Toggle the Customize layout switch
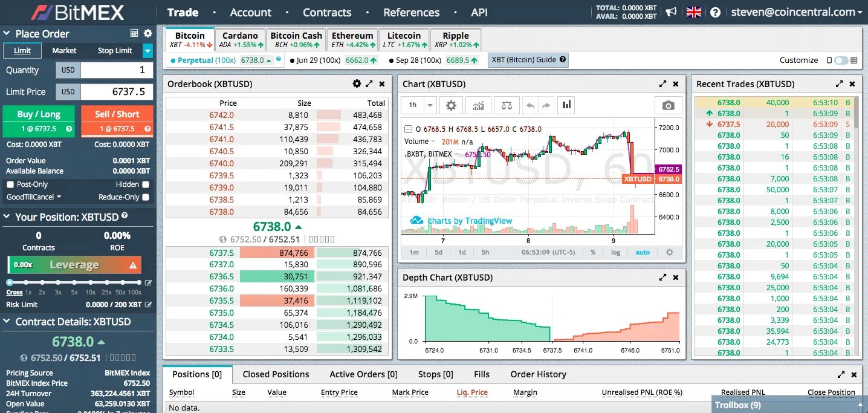868x413 pixels. point(841,60)
